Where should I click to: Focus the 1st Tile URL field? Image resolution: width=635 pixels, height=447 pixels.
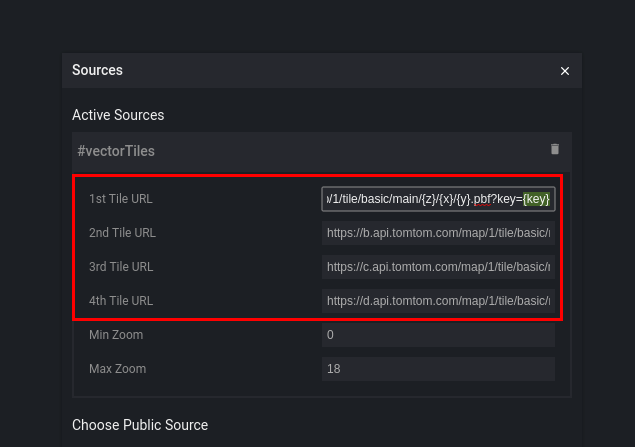[x=438, y=199]
